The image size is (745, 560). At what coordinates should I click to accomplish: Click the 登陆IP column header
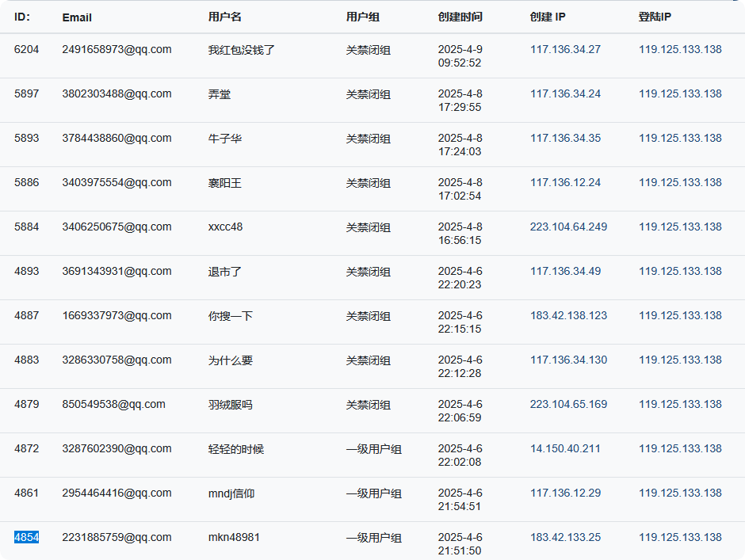coord(655,17)
